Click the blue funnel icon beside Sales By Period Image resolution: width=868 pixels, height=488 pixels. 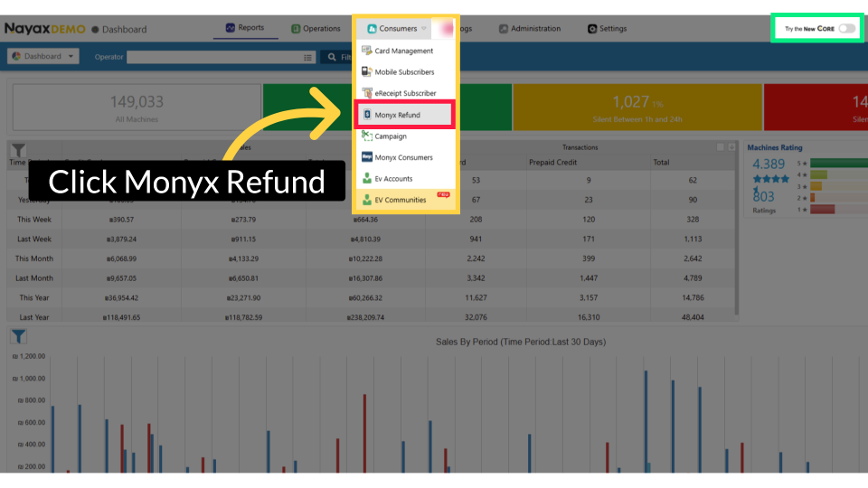point(18,336)
